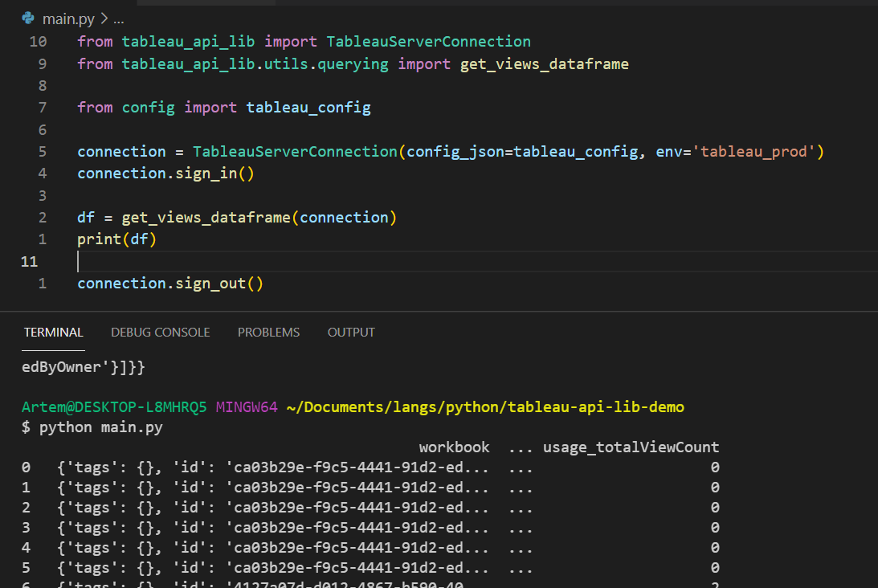Click 'config_json=tableau_config' argument in code

click(x=522, y=152)
